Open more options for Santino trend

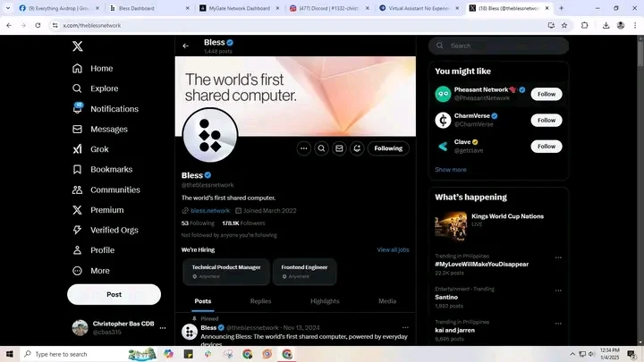[x=558, y=290]
